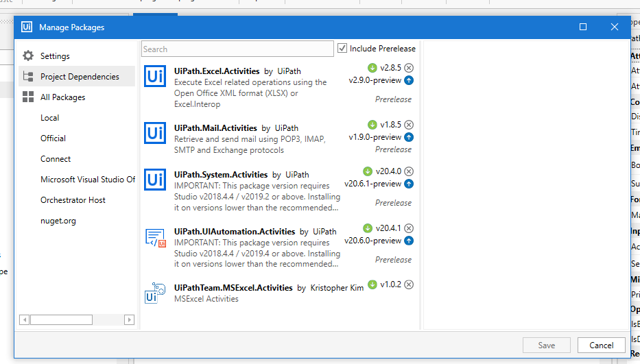Viewport: 640px width, 364px height.
Task: Click v2.9.0-preview version text
Action: pos(375,80)
